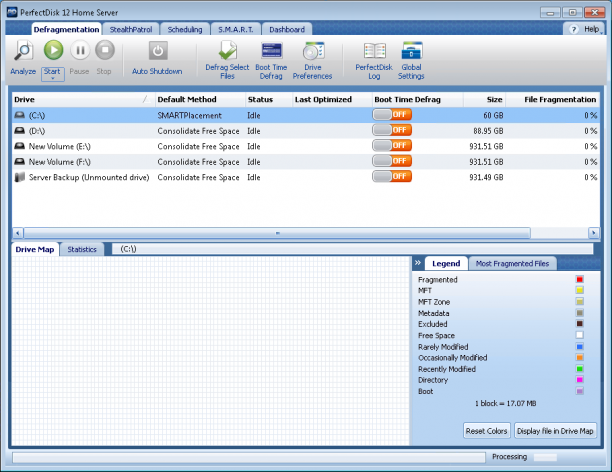
Task: Toggle Boot Time Defrag for D drive
Action: coord(392,130)
